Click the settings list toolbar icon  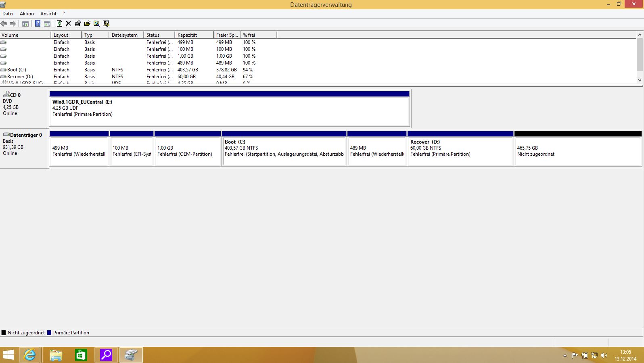pyautogui.click(x=106, y=24)
